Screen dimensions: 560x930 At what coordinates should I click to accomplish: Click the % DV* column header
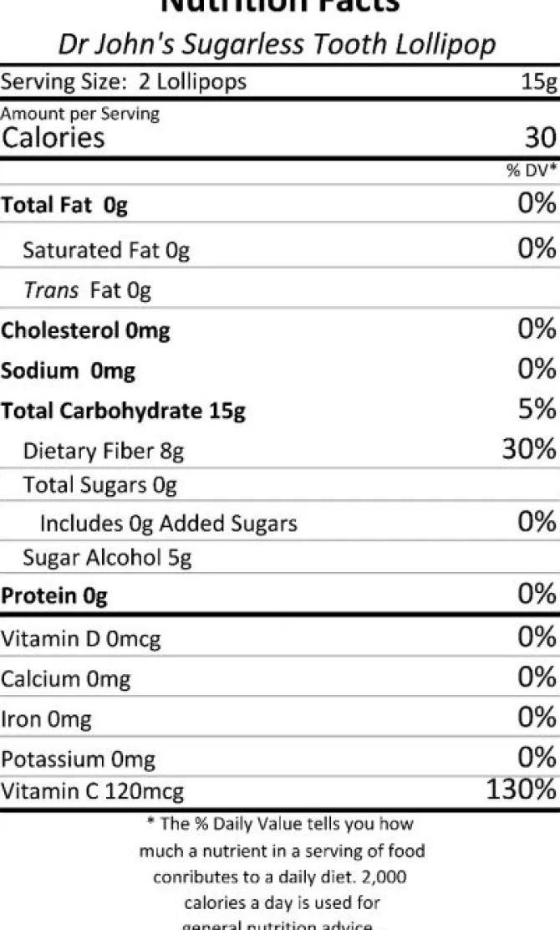click(x=532, y=171)
